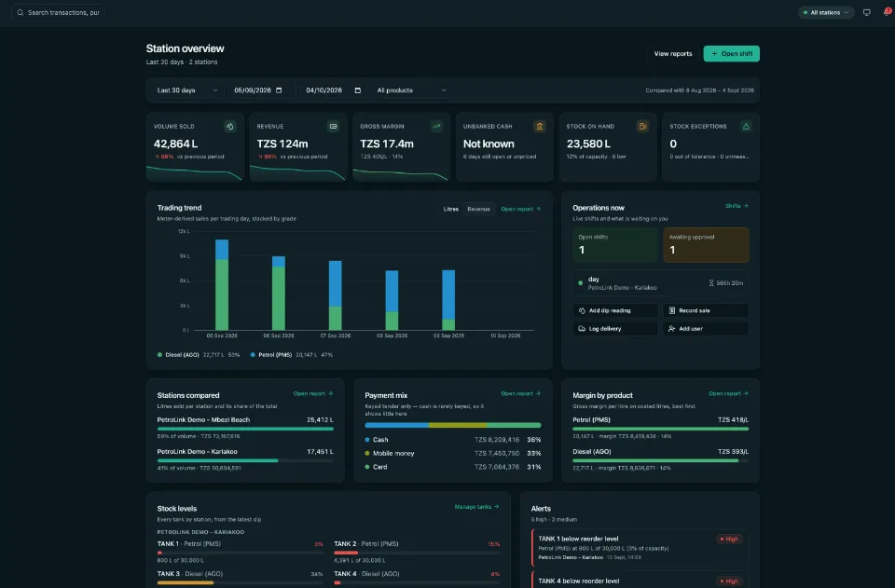Screen dimensions: 895x588
Task: Click the Unbanked Cash bank icon
Action: [x=540, y=127]
